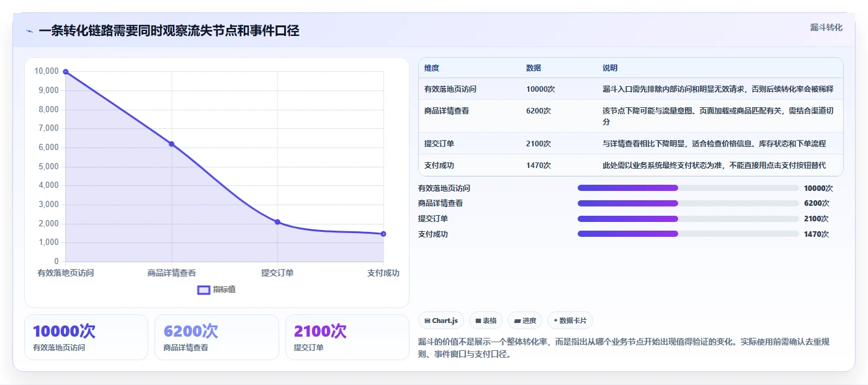Click the pulse icon beside the card title
Viewport: 868px width, 385px height.
pyautogui.click(x=29, y=31)
